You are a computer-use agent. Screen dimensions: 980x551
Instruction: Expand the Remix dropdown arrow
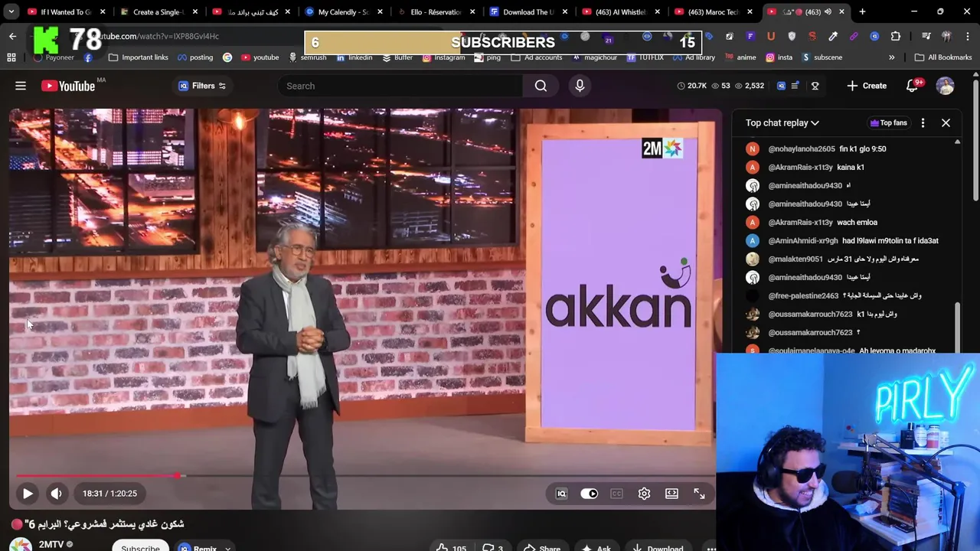(227, 548)
